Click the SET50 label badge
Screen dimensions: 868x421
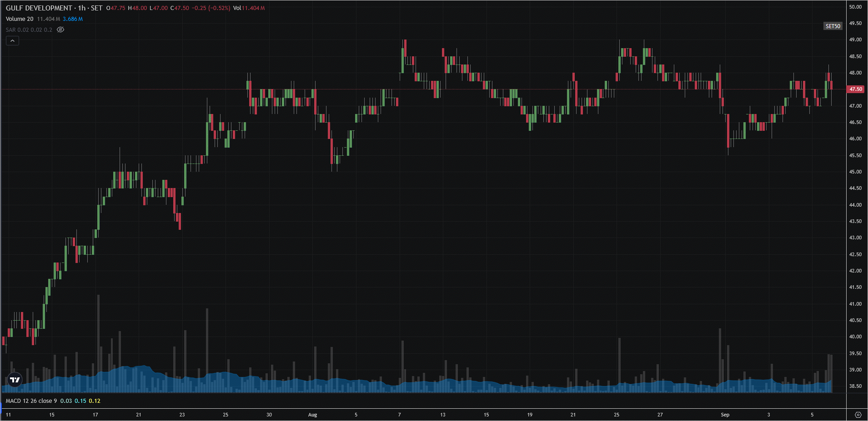pos(833,26)
